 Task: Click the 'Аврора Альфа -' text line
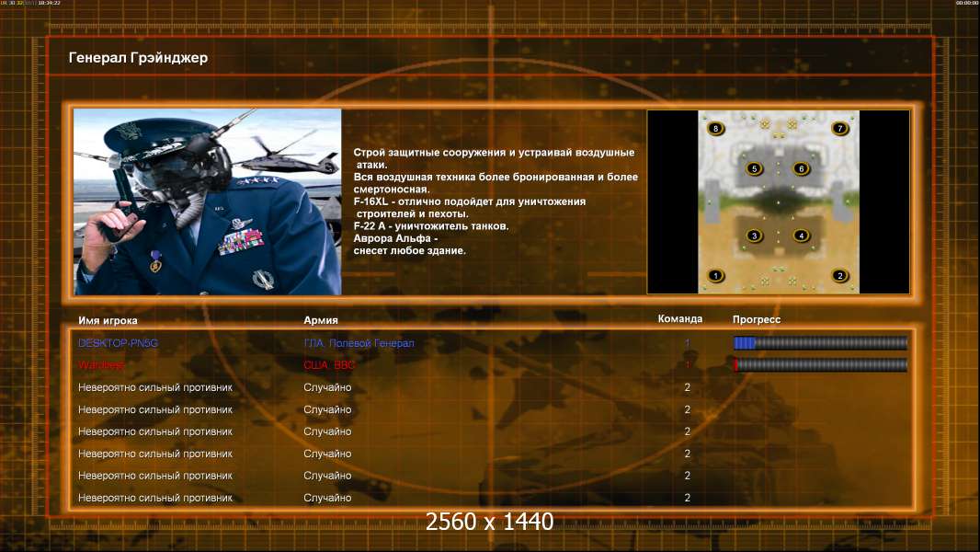click(395, 238)
